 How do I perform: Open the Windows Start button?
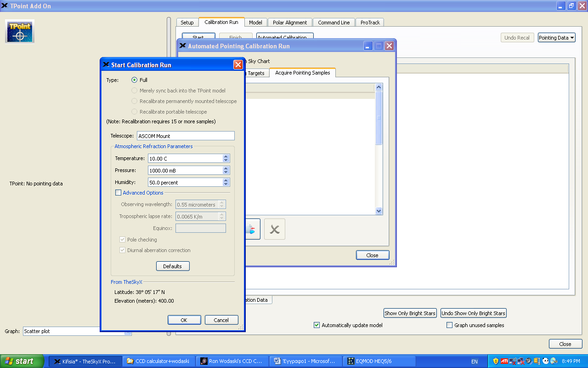(x=22, y=361)
